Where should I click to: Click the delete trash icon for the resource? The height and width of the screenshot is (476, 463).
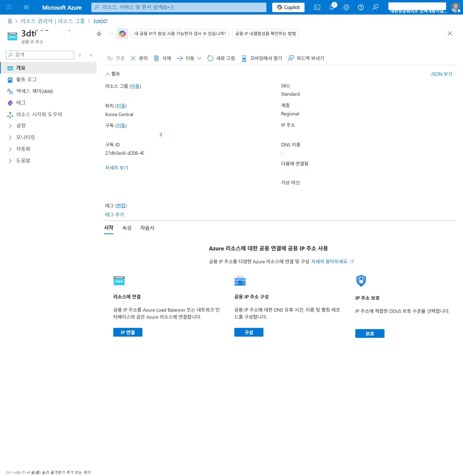[x=156, y=58]
